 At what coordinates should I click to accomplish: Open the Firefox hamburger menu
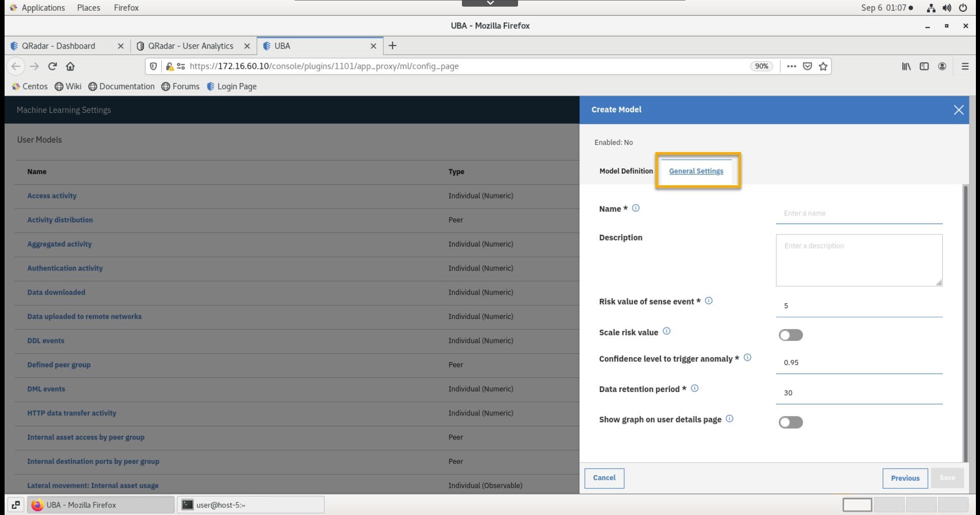[965, 66]
